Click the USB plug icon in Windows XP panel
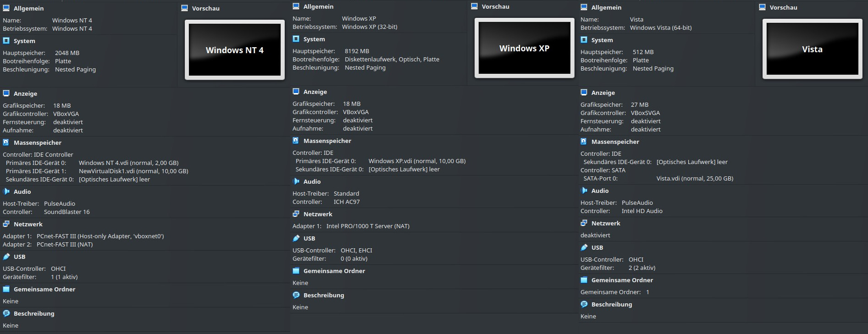868x334 pixels. click(296, 238)
